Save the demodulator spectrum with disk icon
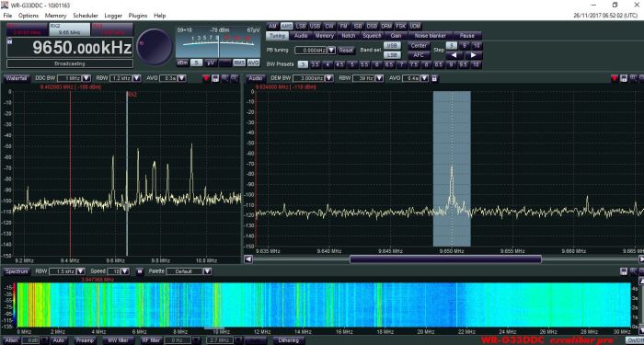This screenshot has height=345, width=644. [624, 78]
